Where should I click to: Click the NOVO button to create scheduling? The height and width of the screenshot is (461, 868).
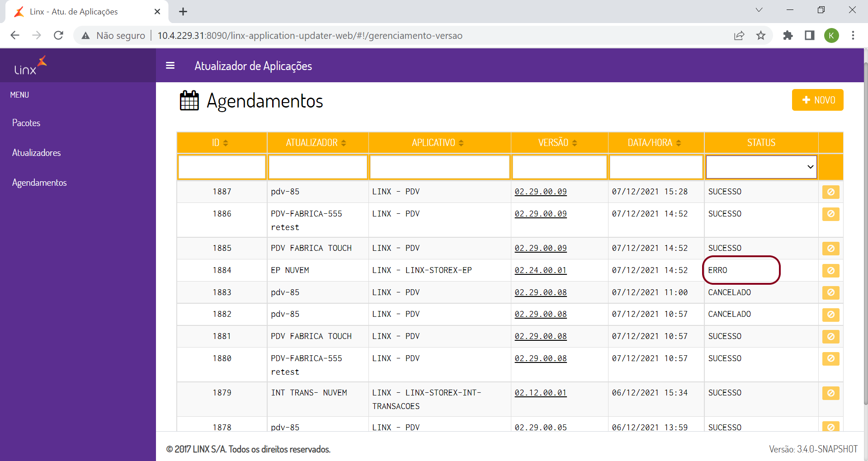click(817, 100)
